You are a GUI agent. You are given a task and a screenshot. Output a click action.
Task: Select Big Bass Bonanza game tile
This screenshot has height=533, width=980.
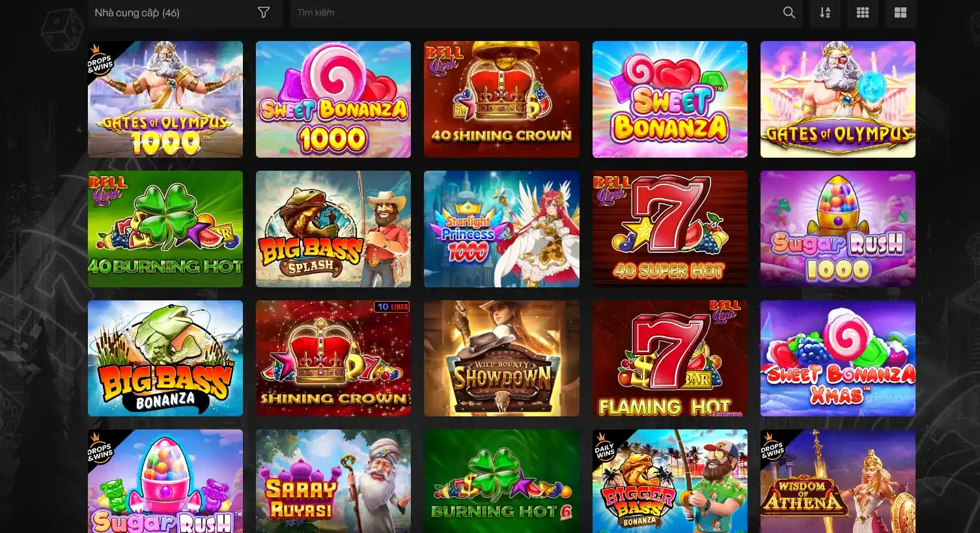[165, 358]
